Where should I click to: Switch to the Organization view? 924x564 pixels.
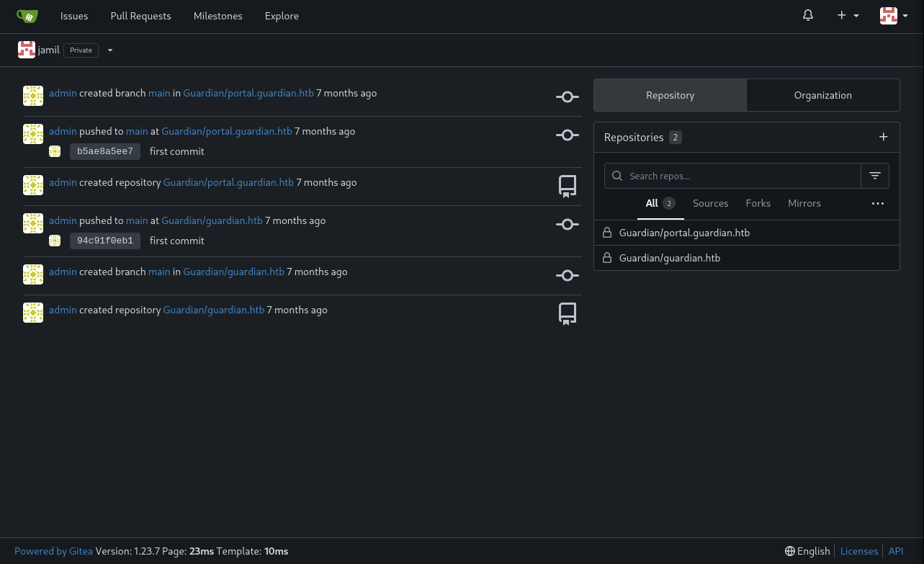point(822,95)
